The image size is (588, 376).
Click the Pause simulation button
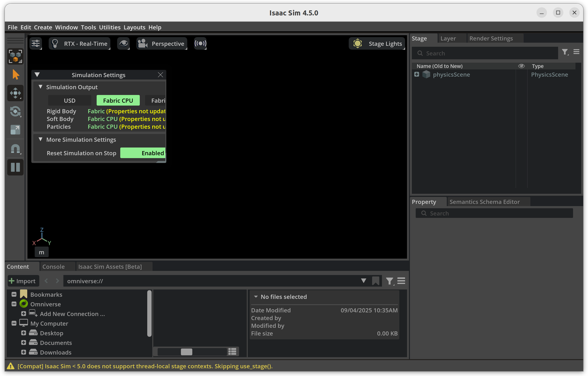pos(15,167)
